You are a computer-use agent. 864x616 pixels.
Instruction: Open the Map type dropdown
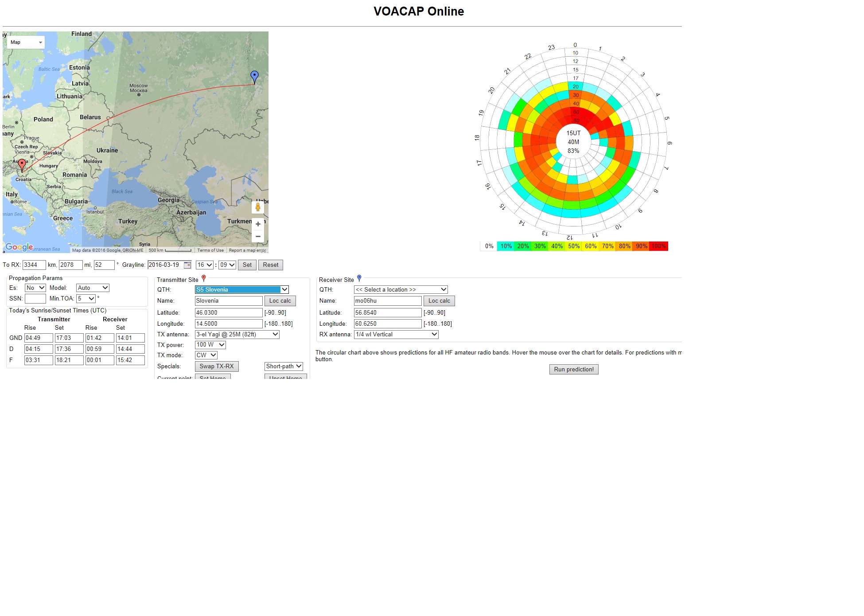(26, 43)
